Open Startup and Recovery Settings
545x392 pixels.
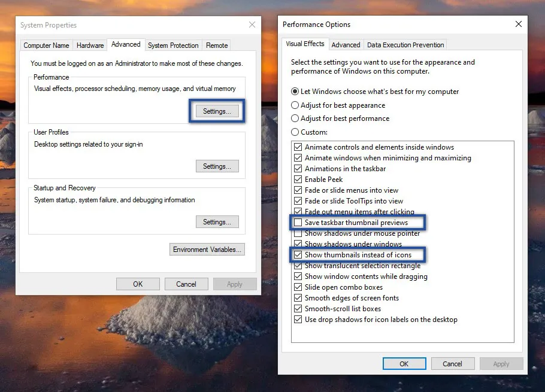(217, 221)
